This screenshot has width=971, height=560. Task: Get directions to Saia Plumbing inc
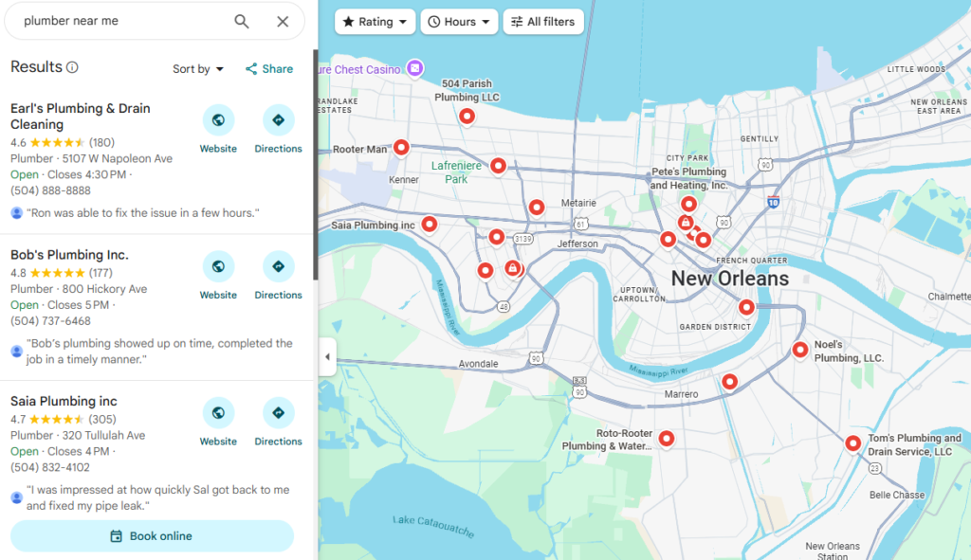click(278, 413)
